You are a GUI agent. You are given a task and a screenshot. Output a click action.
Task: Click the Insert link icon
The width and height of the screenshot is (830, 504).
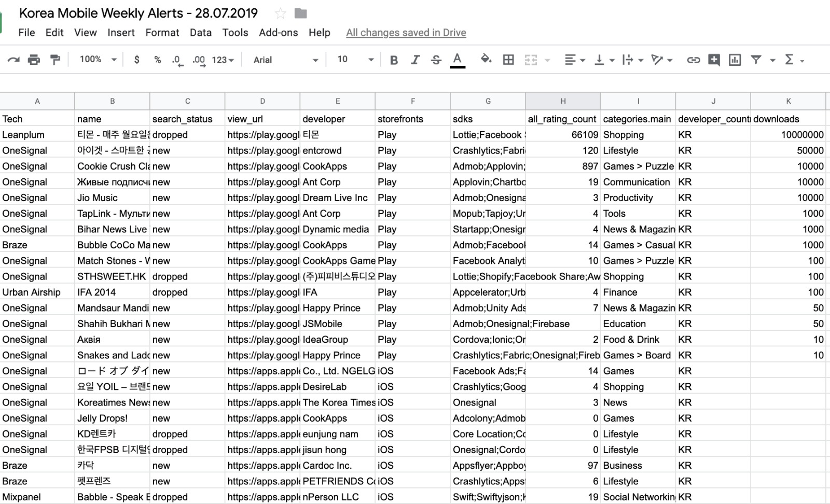(693, 60)
